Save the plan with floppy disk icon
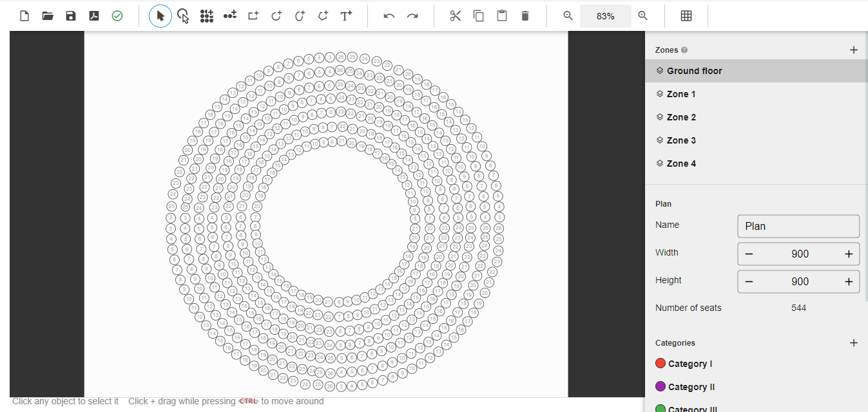Screen dimensions: 868x412 [71, 16]
